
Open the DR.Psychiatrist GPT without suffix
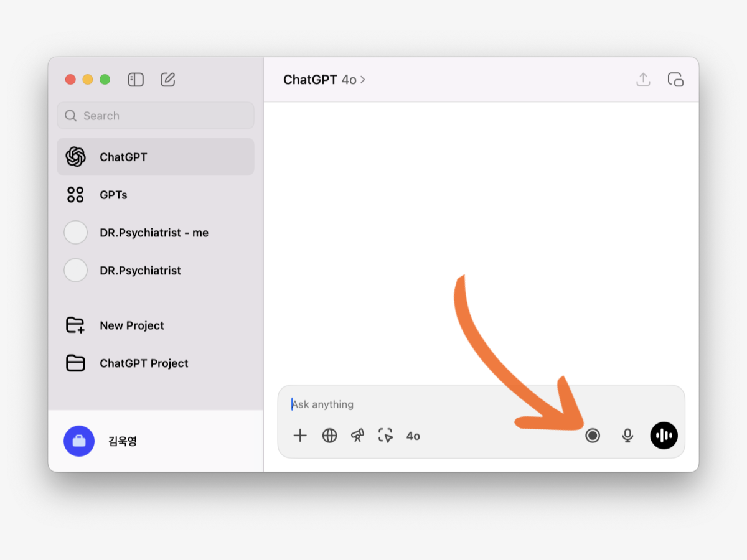[156, 271]
